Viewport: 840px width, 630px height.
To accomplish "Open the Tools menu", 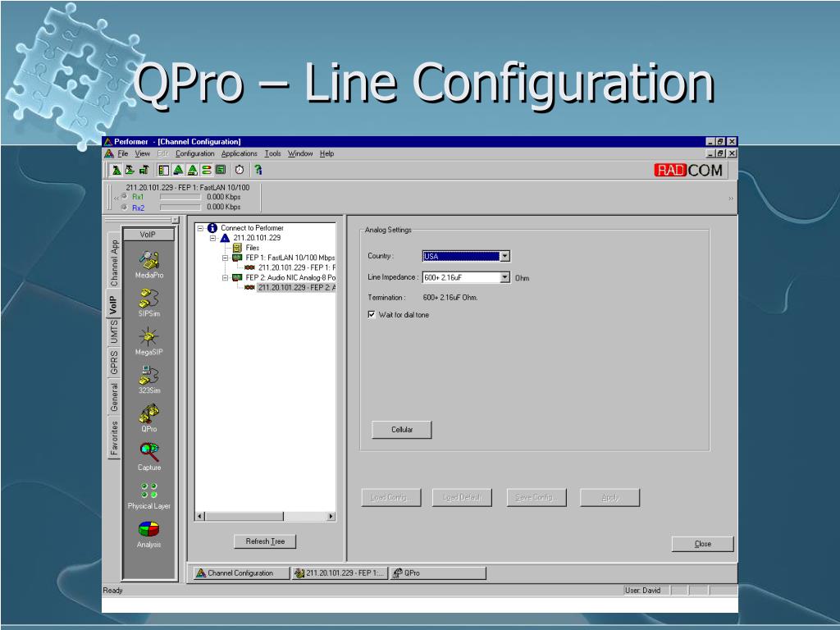I will click(x=272, y=153).
